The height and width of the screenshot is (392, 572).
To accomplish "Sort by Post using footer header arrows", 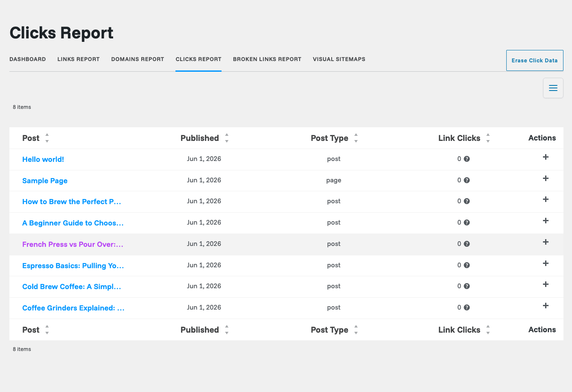I will click(47, 330).
